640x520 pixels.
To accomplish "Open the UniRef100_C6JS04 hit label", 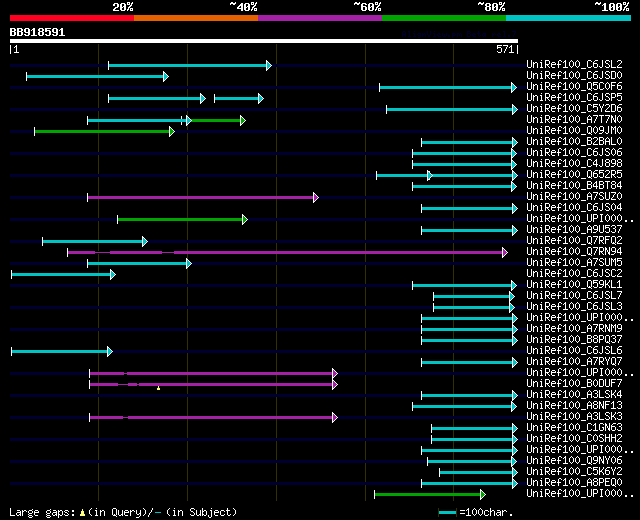I will 574,207.
